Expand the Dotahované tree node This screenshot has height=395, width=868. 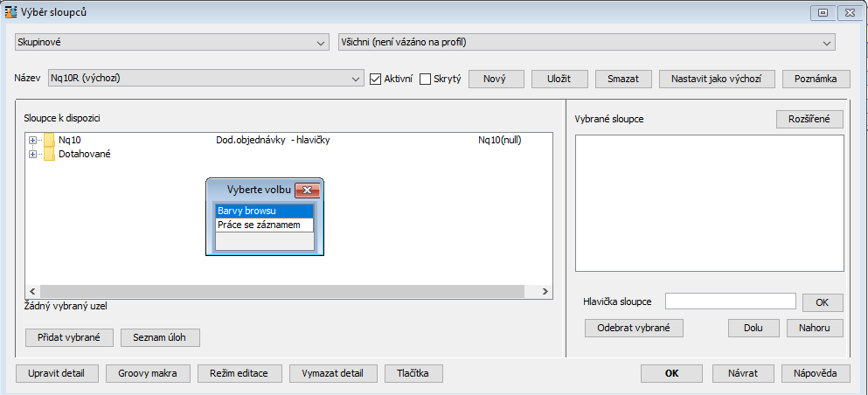point(33,155)
